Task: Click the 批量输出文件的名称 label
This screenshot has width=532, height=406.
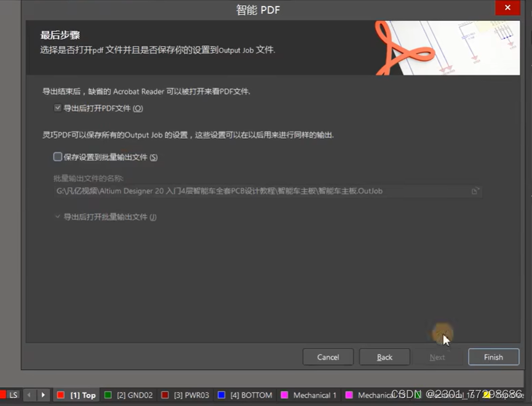Action: pos(88,178)
